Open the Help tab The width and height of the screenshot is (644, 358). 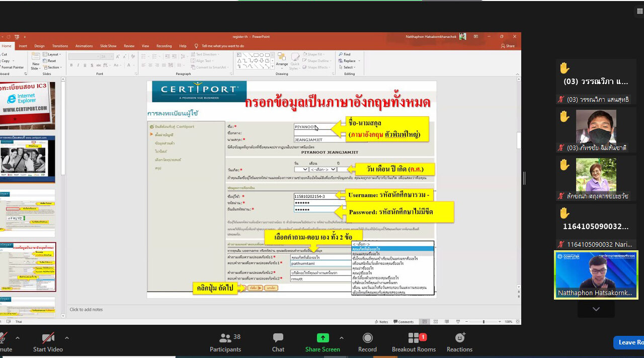pyautogui.click(x=183, y=46)
